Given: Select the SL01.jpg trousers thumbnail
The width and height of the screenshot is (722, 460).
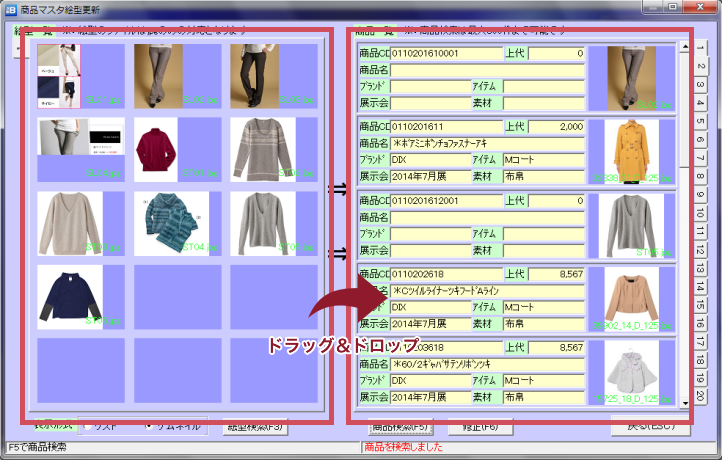Looking at the screenshot, I should 59,76.
